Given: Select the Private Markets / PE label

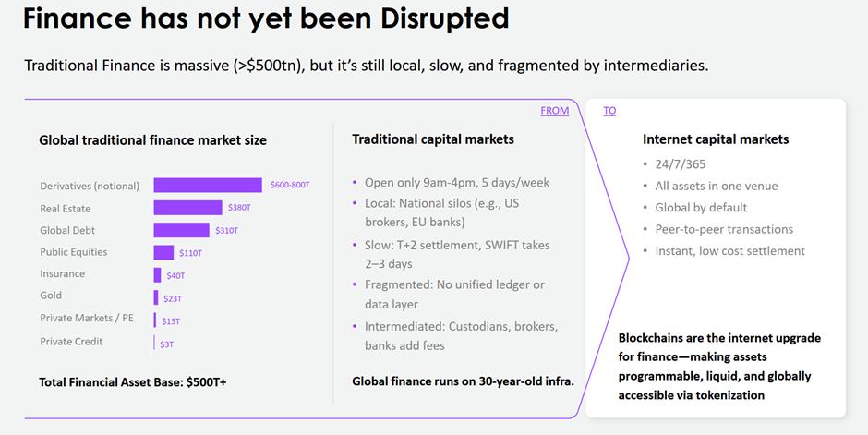Looking at the screenshot, I should click(x=87, y=319).
